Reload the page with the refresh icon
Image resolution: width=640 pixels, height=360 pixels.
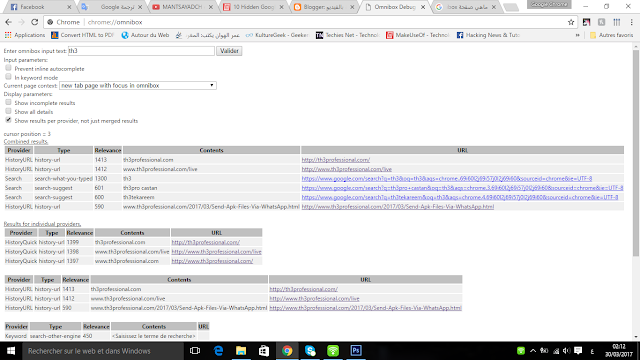(x=35, y=22)
